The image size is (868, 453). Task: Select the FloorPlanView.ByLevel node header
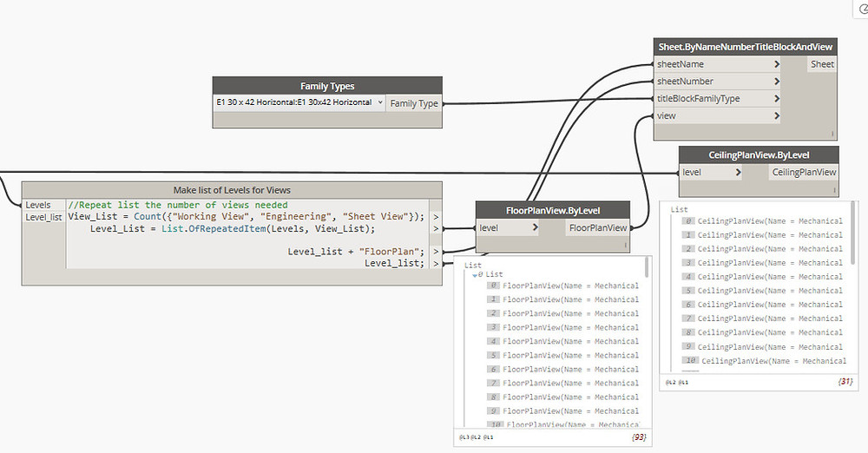click(552, 210)
